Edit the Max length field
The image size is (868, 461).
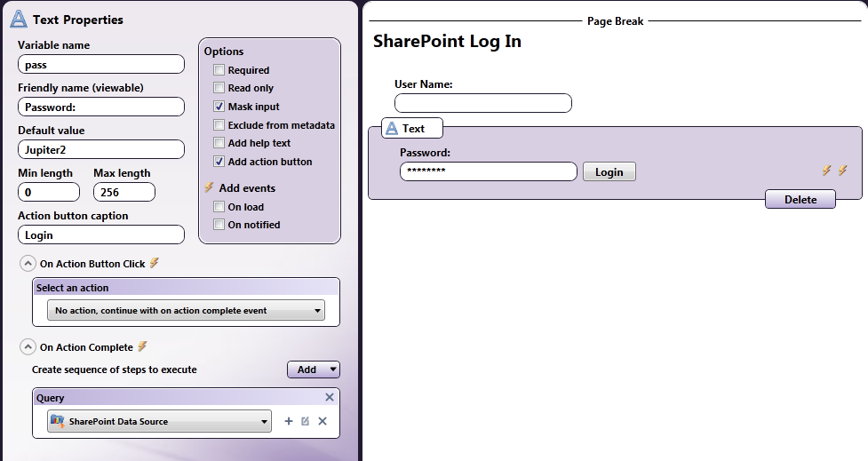click(x=124, y=192)
